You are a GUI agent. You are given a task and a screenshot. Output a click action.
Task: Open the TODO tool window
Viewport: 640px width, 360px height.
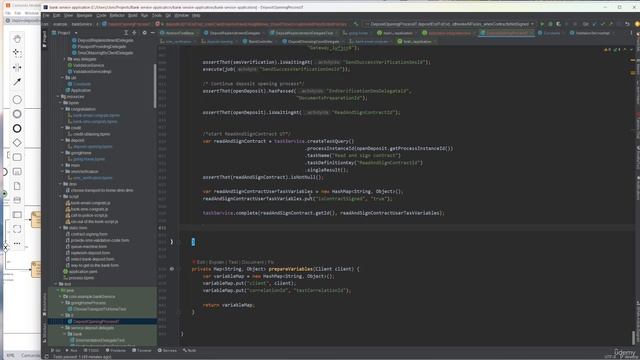click(91, 350)
